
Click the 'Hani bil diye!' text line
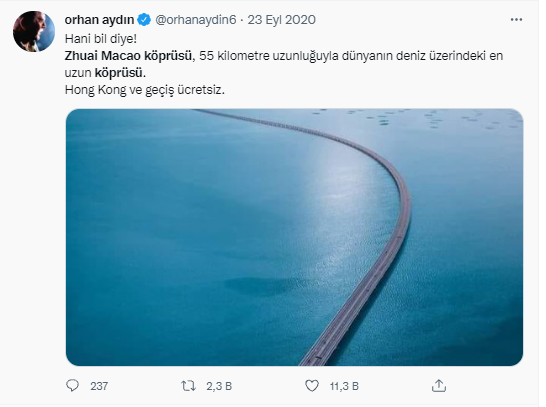[101, 39]
